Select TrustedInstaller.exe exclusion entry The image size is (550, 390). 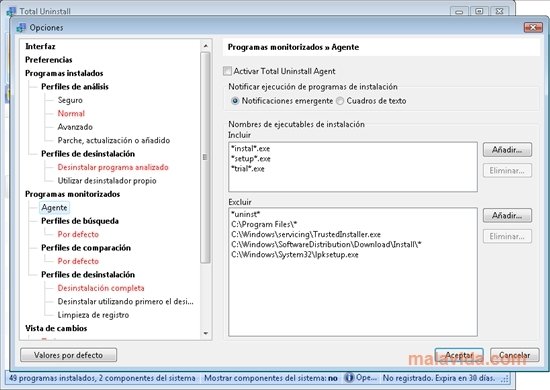point(306,235)
